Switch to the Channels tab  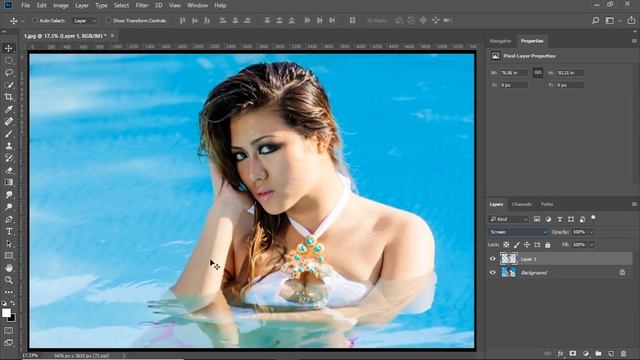point(522,204)
